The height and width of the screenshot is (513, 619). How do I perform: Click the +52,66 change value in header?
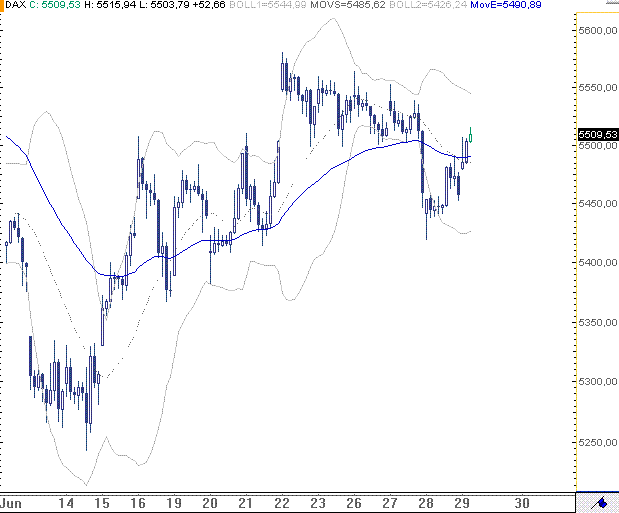(x=214, y=6)
